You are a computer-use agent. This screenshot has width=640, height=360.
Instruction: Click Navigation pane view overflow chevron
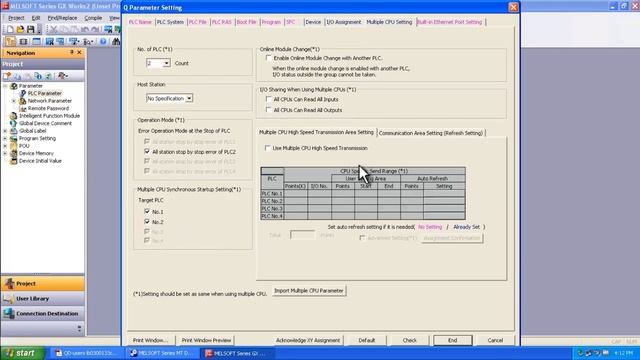(x=79, y=328)
